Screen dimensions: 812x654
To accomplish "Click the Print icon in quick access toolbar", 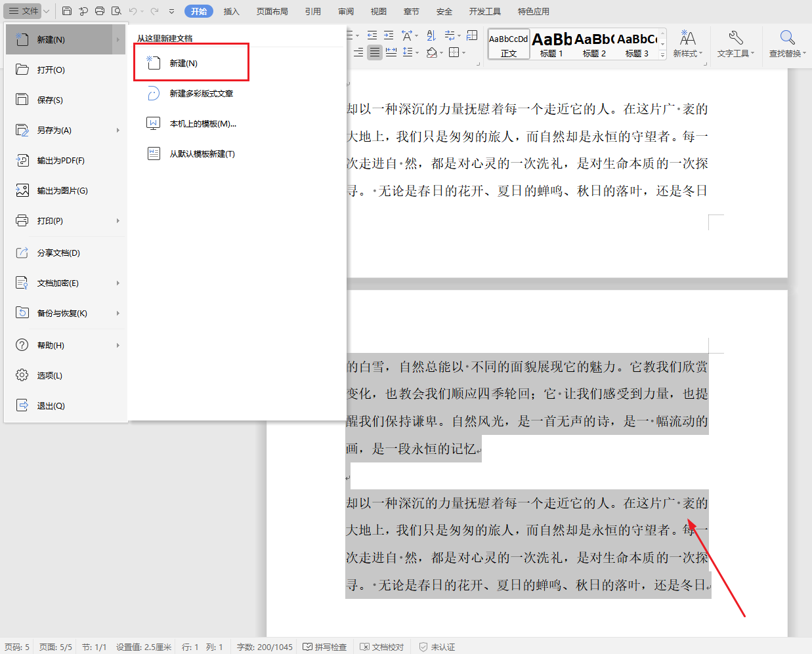I will tap(100, 10).
